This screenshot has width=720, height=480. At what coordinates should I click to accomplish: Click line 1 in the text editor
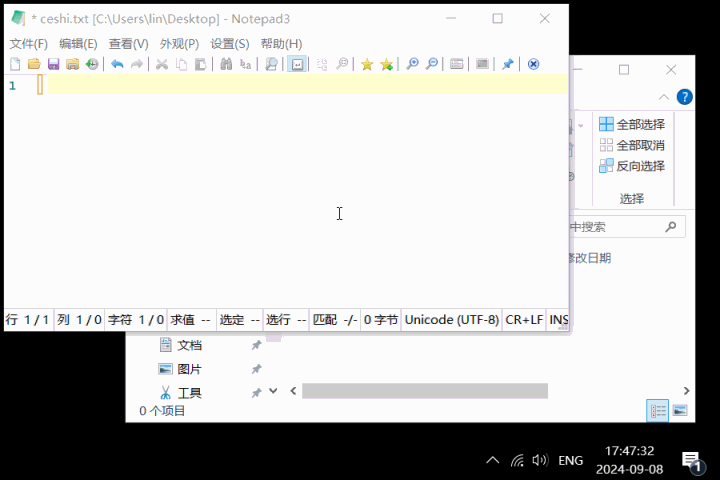pyautogui.click(x=308, y=85)
